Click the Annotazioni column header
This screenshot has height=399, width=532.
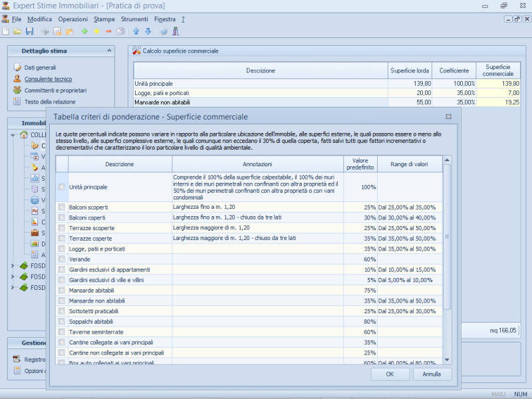tap(257, 164)
